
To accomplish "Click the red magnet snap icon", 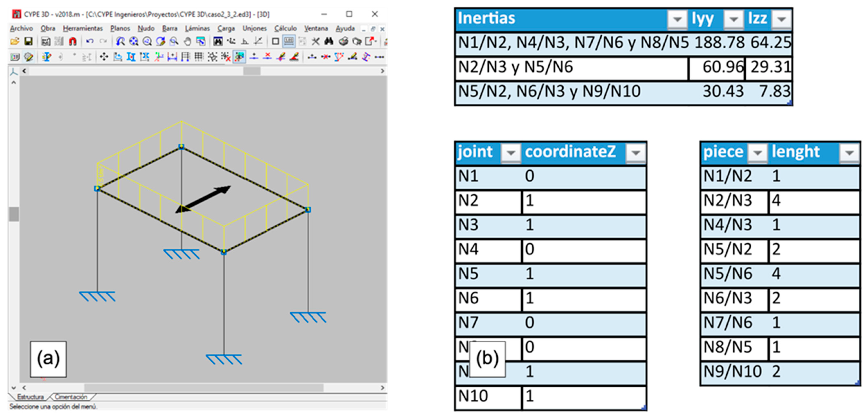I will (x=72, y=41).
